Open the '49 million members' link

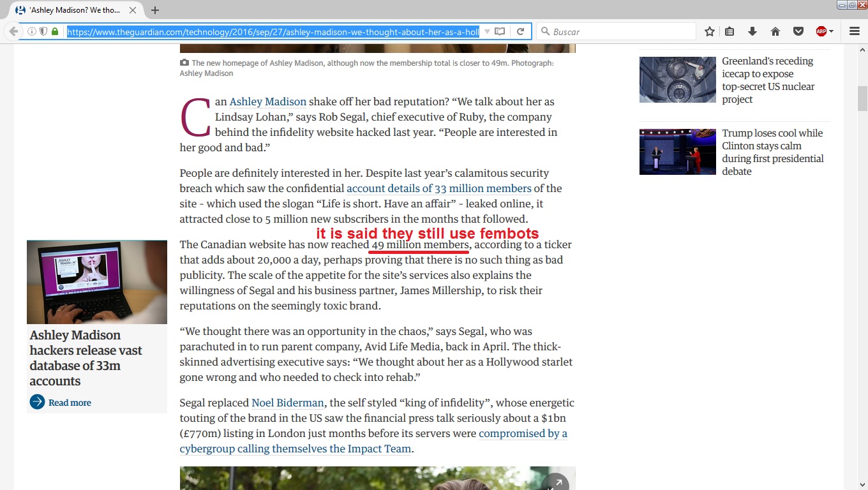coord(420,245)
